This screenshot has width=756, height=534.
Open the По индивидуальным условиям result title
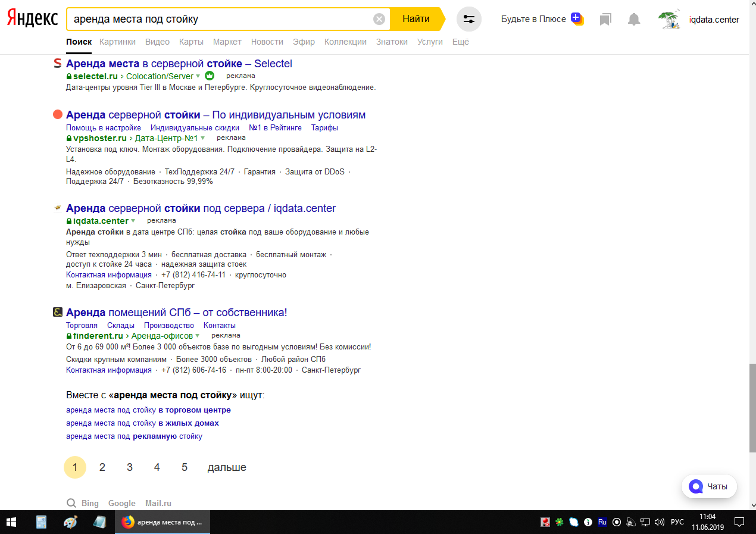point(216,115)
